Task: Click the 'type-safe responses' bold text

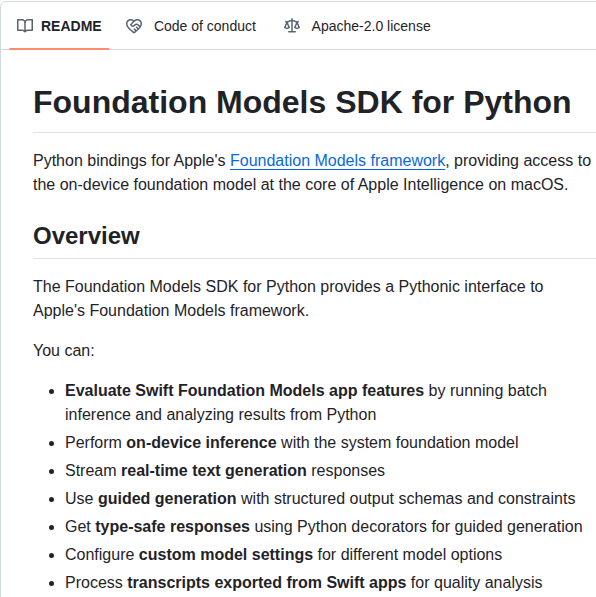Action: point(173,527)
